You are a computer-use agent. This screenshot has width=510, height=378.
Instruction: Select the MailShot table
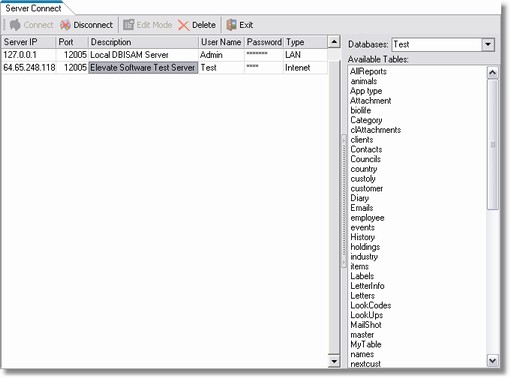(366, 325)
